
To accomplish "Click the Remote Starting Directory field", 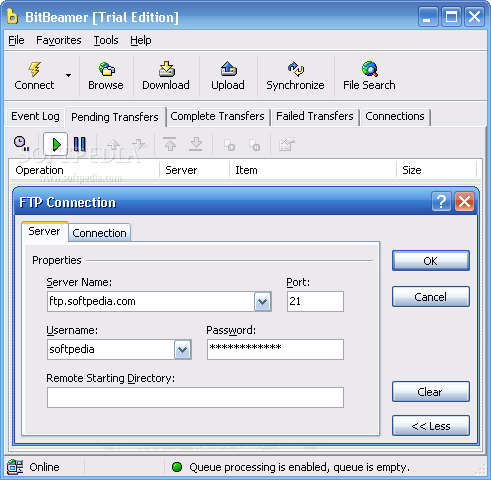I will [195, 397].
